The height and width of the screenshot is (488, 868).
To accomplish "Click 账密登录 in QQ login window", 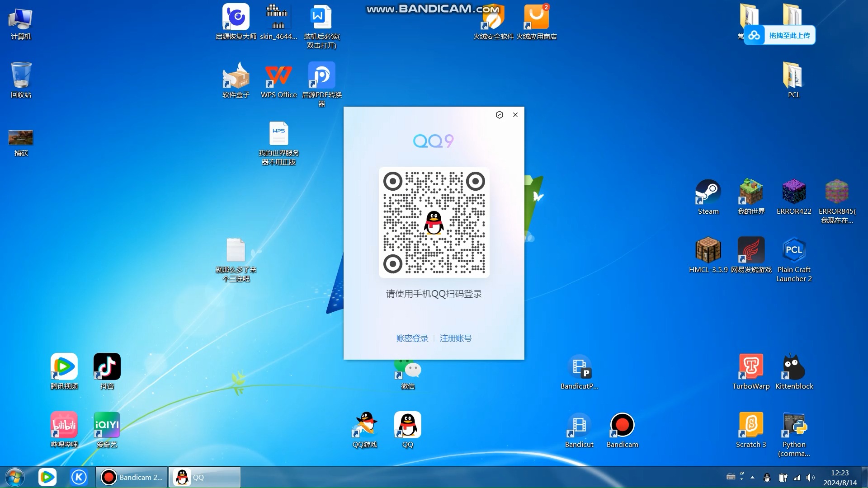I will pyautogui.click(x=412, y=338).
